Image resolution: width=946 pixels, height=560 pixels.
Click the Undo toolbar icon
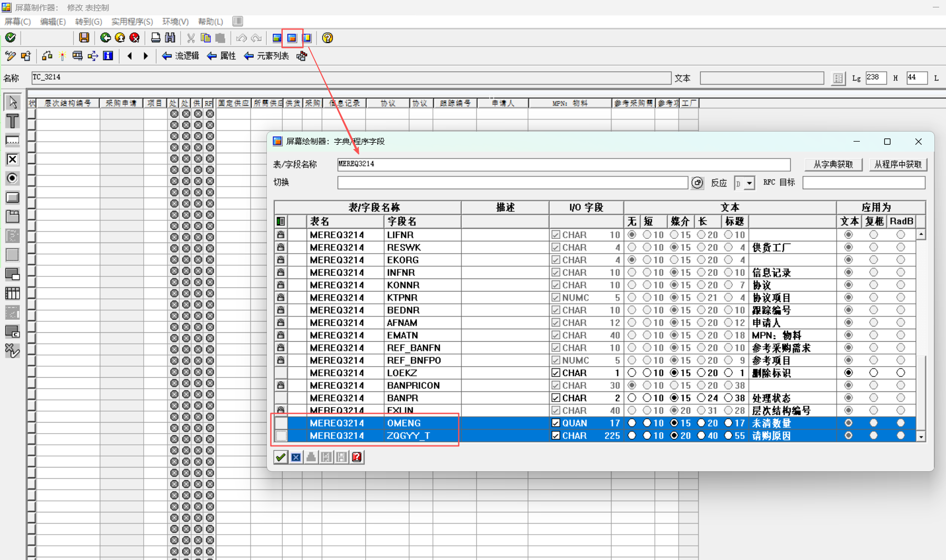pyautogui.click(x=242, y=38)
